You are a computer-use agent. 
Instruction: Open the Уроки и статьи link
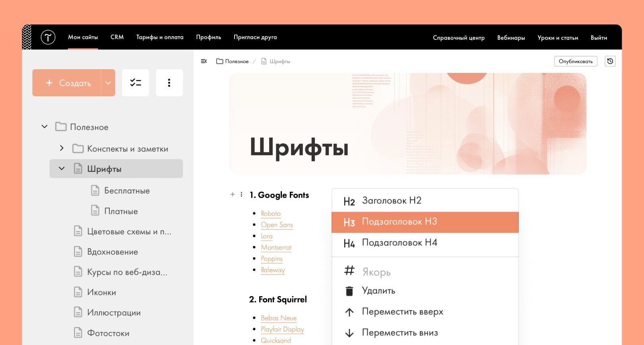click(558, 38)
